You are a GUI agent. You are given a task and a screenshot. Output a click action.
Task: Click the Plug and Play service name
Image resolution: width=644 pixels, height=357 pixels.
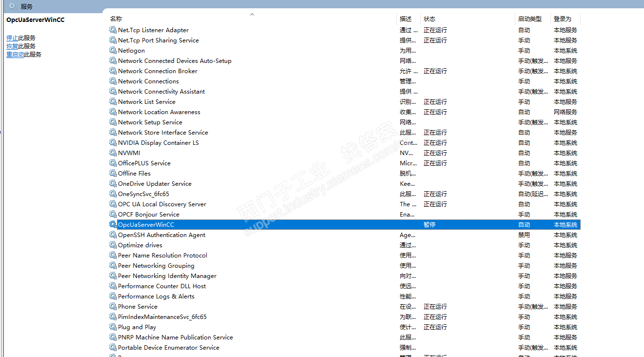coord(137,327)
